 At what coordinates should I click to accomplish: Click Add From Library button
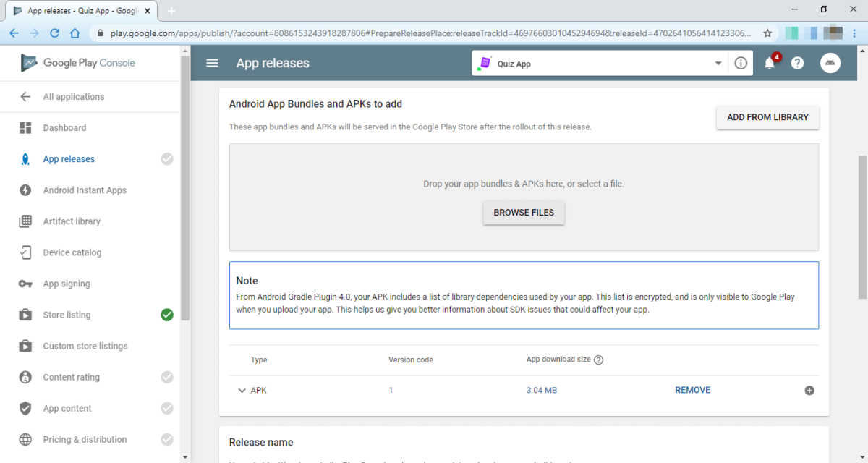[767, 117]
